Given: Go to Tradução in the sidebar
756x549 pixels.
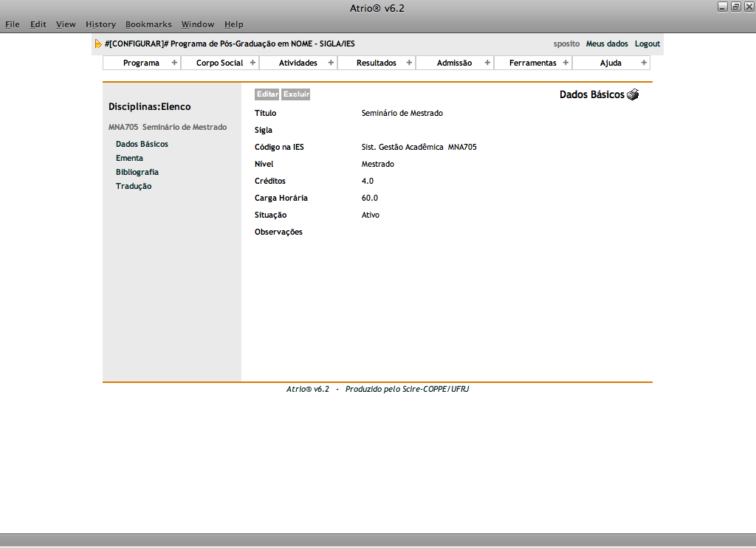Looking at the screenshot, I should click(x=133, y=186).
